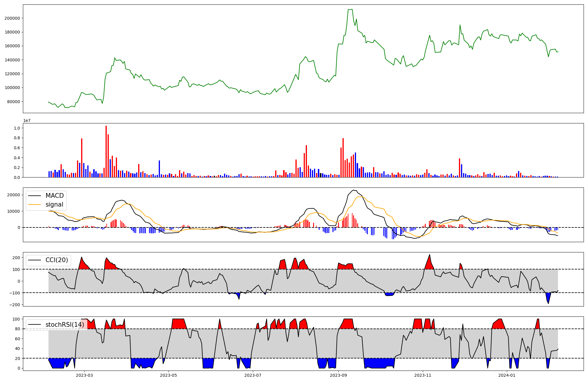Click the -200 tick label on CCI axis
Viewport: 588px width, 382px height.
pos(15,305)
